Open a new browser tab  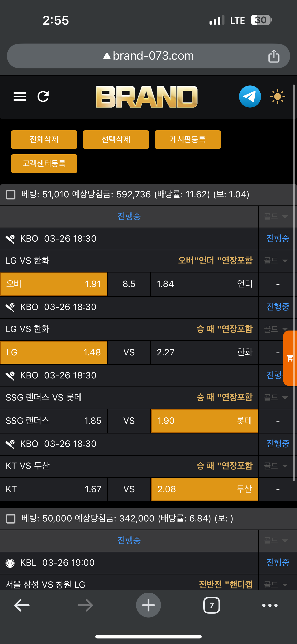tap(148, 605)
